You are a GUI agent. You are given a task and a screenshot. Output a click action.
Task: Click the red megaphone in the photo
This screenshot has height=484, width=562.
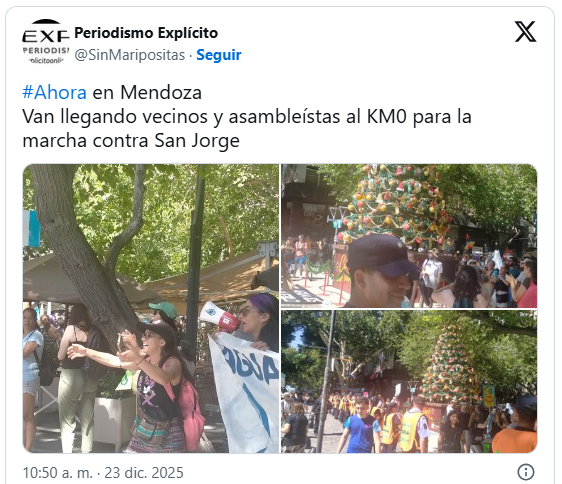tap(220, 317)
